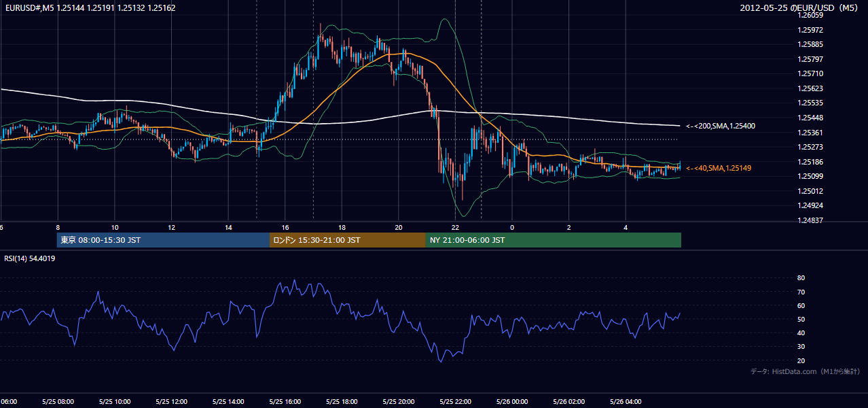This screenshot has width=868, height=408.
Task: Click the 2012-05-25 EUR/USD (M5) heading
Action: click(799, 8)
